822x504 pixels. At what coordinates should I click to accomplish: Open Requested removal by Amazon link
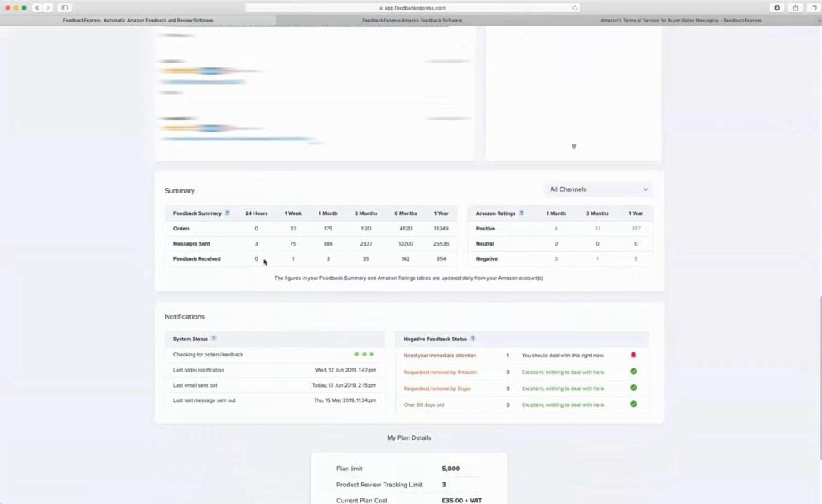coord(440,372)
